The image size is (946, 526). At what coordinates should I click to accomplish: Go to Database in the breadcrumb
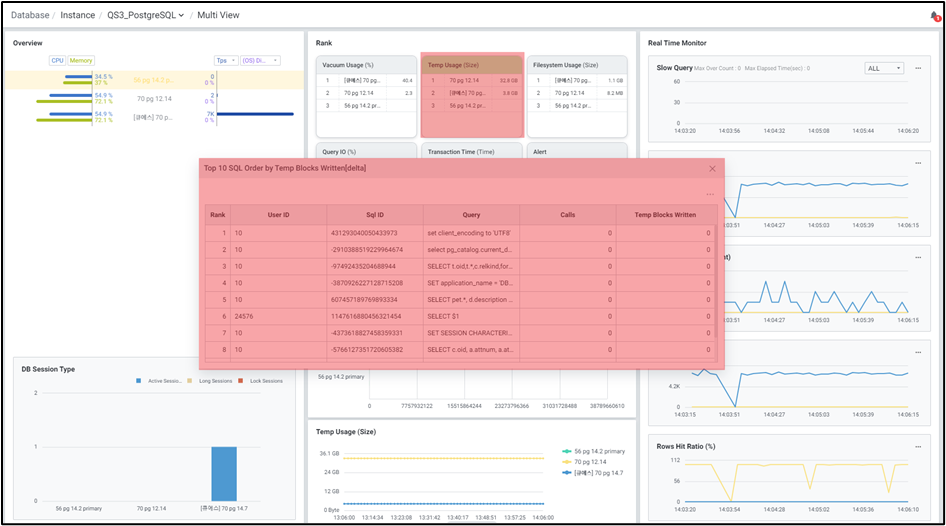[x=30, y=16]
